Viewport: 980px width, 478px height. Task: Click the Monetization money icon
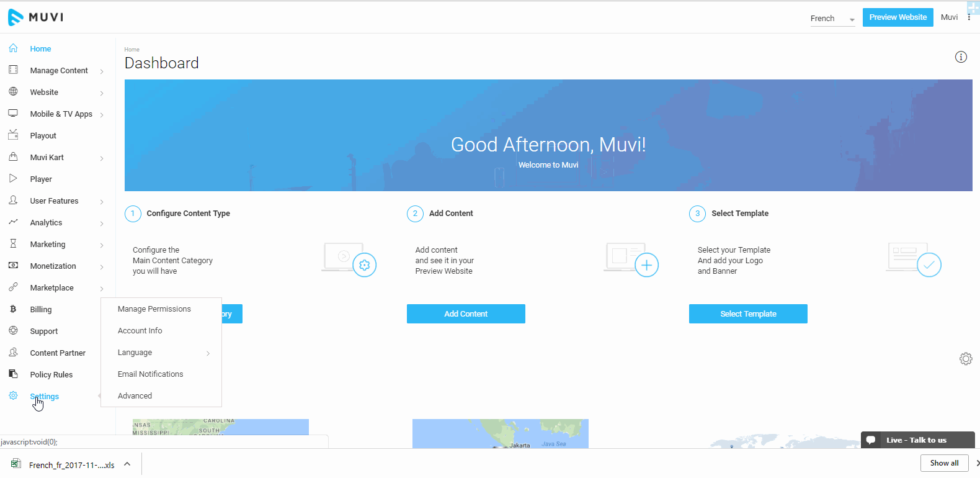point(13,265)
